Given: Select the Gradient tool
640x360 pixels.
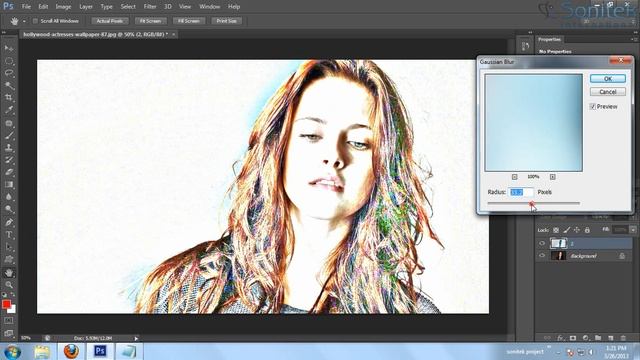Looking at the screenshot, I should coord(9,184).
